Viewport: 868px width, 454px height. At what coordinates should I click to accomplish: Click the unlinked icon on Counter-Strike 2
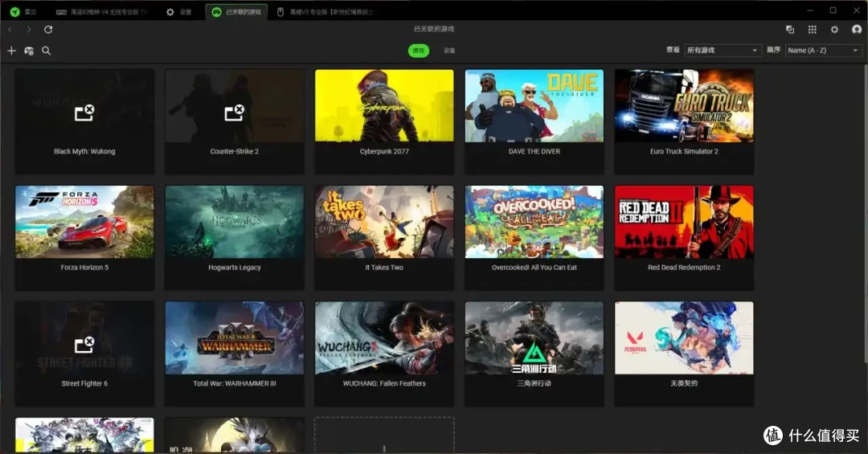[234, 112]
